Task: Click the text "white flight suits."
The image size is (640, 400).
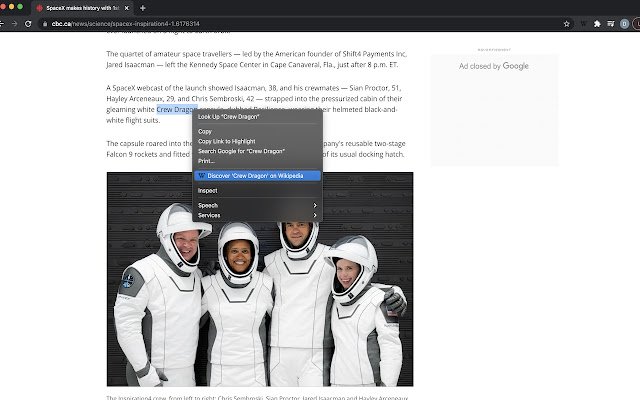Action: coord(133,120)
